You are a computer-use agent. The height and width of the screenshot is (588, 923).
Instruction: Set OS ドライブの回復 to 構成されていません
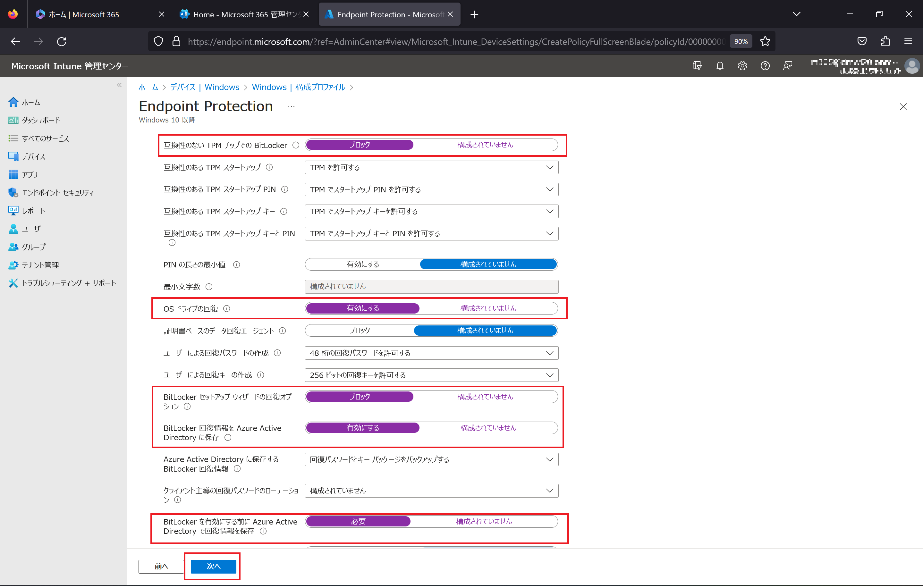pyautogui.click(x=488, y=308)
